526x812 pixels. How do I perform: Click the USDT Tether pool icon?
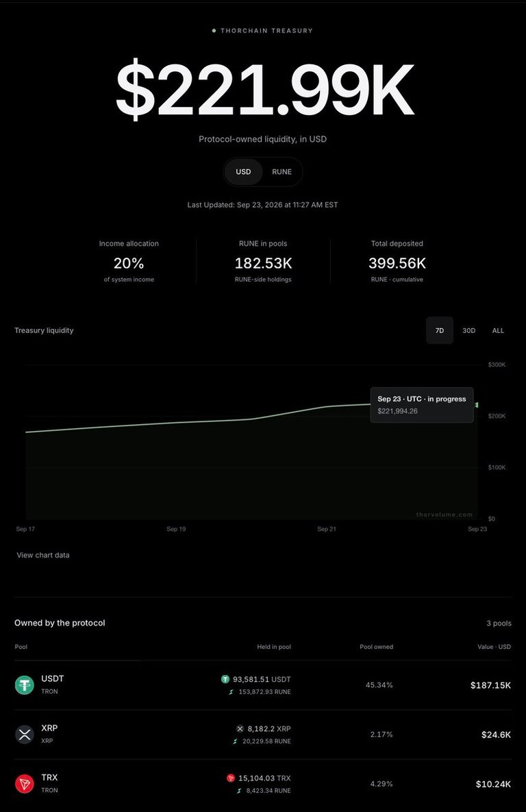(25, 685)
